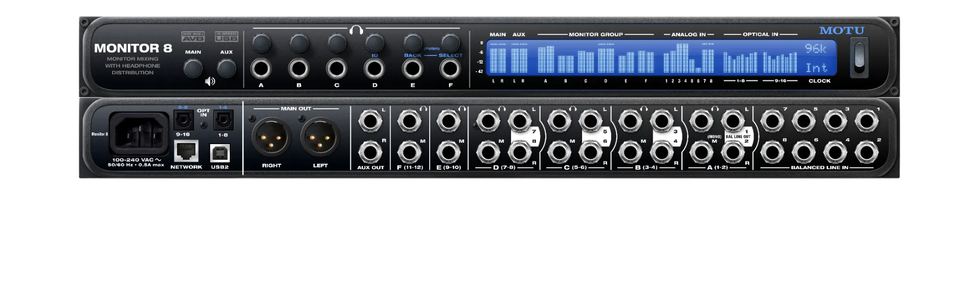Image resolution: width=980 pixels, height=302 pixels.
Task: Click the AC power inlet socket
Action: click(x=139, y=133)
